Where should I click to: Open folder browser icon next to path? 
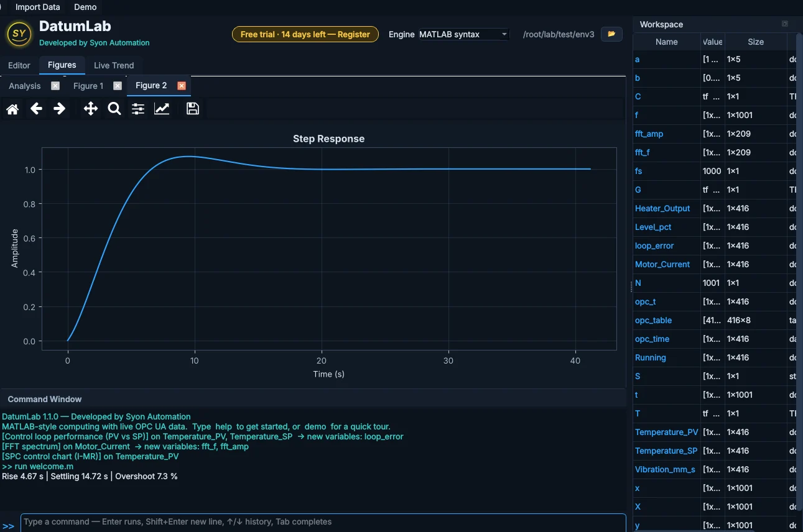pyautogui.click(x=611, y=34)
